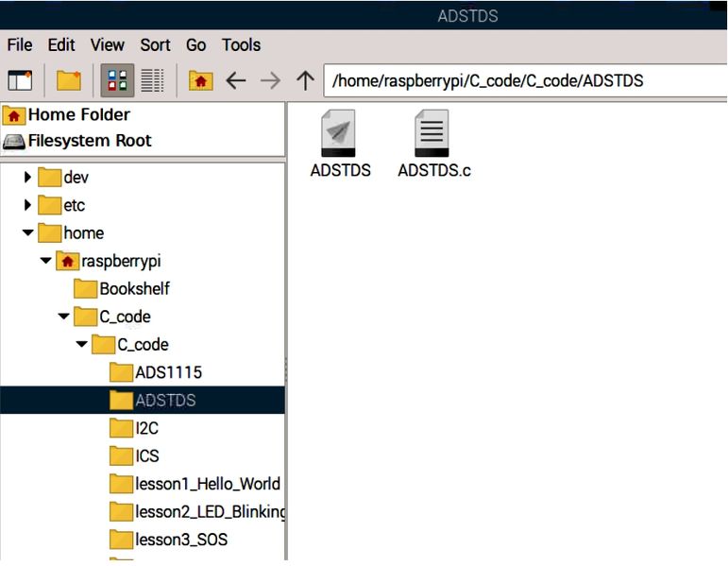
Task: Click the new window toolbar icon
Action: 20,81
